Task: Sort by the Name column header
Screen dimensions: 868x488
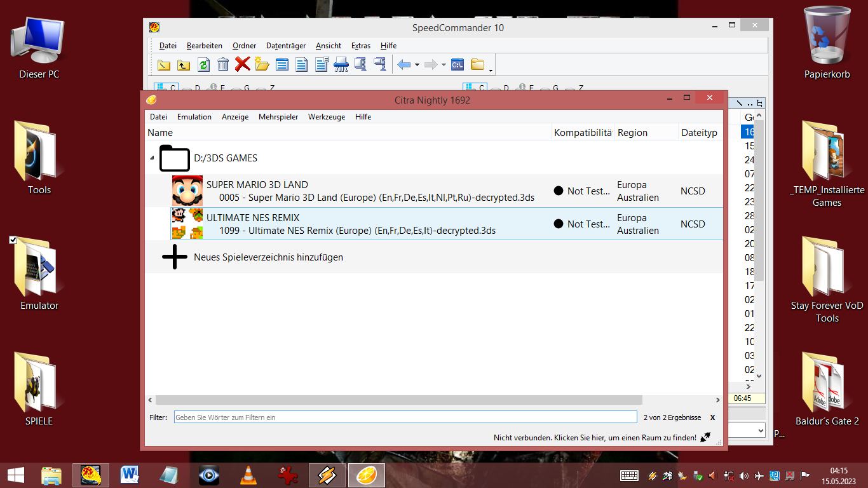Action: (x=348, y=133)
